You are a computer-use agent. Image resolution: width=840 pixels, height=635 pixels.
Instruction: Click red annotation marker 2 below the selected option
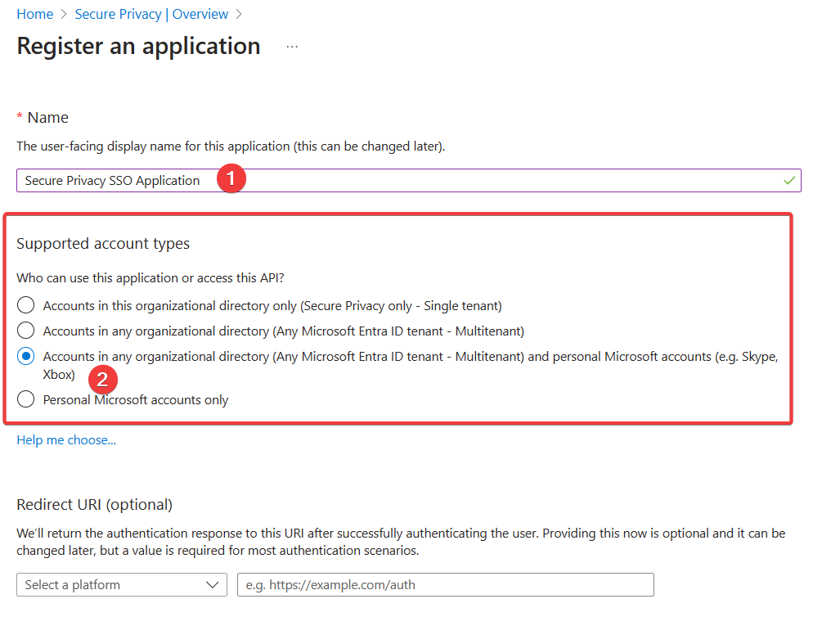click(103, 380)
